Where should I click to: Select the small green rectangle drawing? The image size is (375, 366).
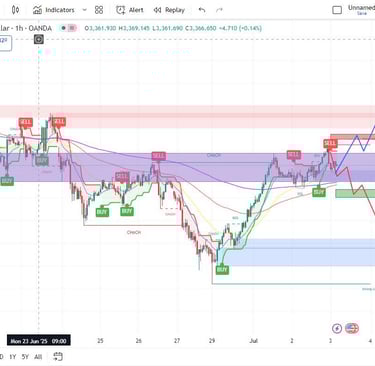355,193
